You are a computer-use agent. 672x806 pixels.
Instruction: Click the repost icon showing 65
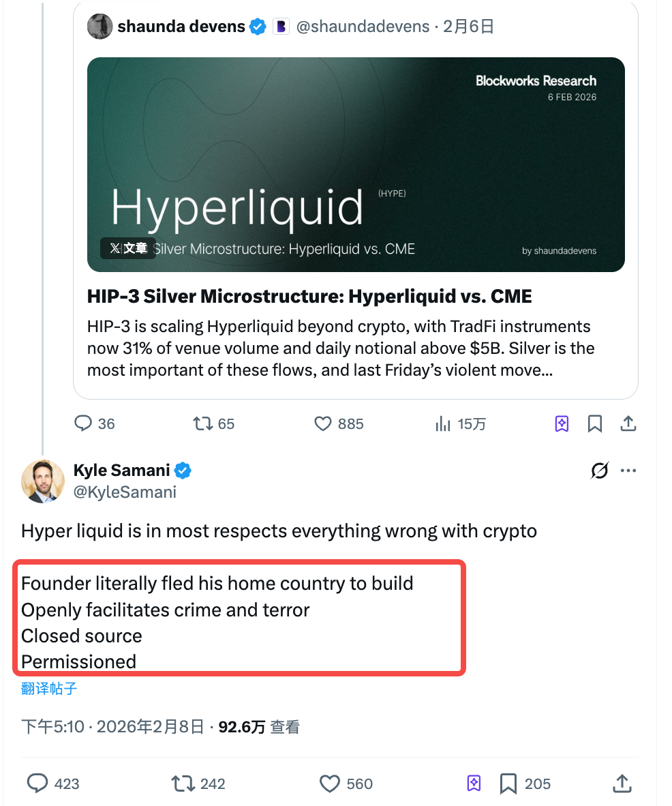(x=202, y=423)
